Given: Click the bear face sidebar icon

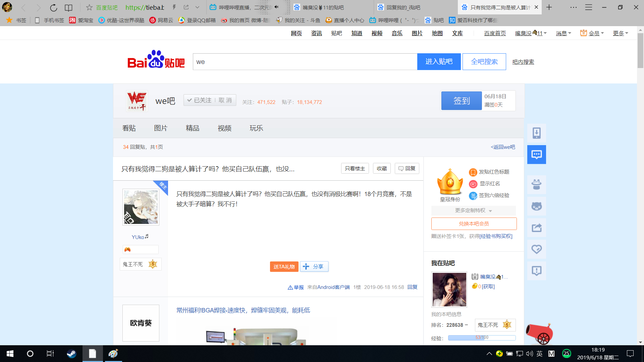Looking at the screenshot, I should (537, 206).
